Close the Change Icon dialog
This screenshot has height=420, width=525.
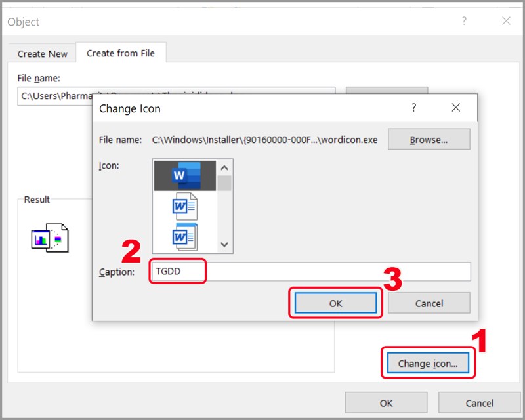455,108
